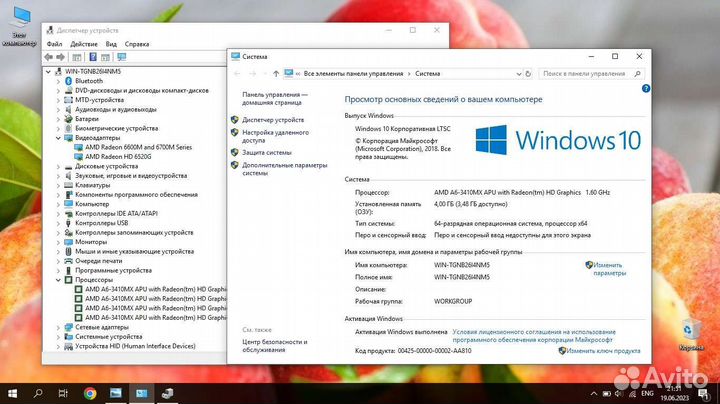Select AMD Radeon HD 6520G adapter

coord(118,157)
